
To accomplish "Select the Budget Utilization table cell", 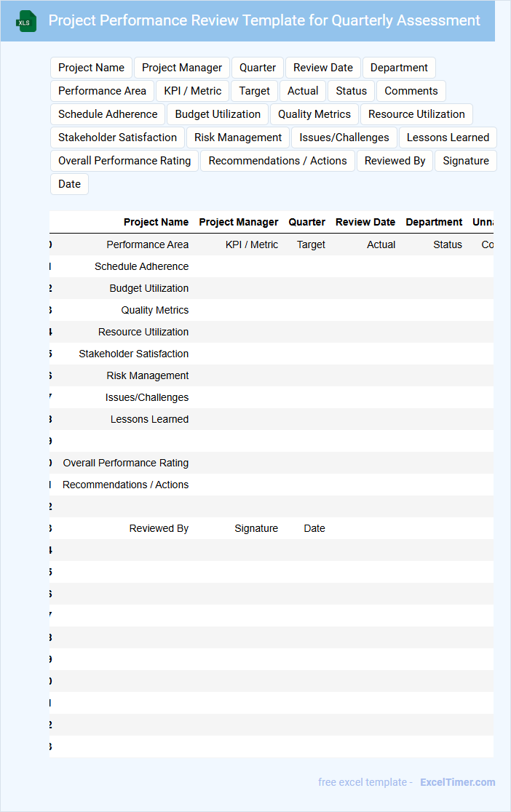I will pyautogui.click(x=148, y=288).
